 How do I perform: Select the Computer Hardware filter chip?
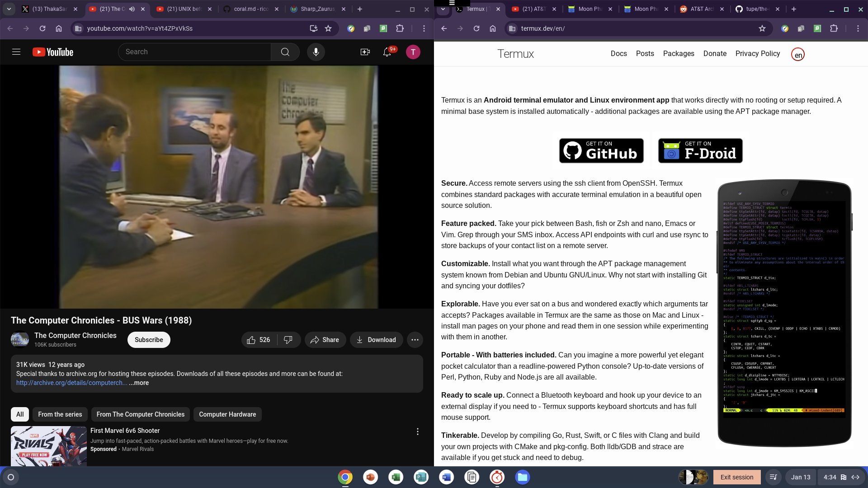coord(227,414)
